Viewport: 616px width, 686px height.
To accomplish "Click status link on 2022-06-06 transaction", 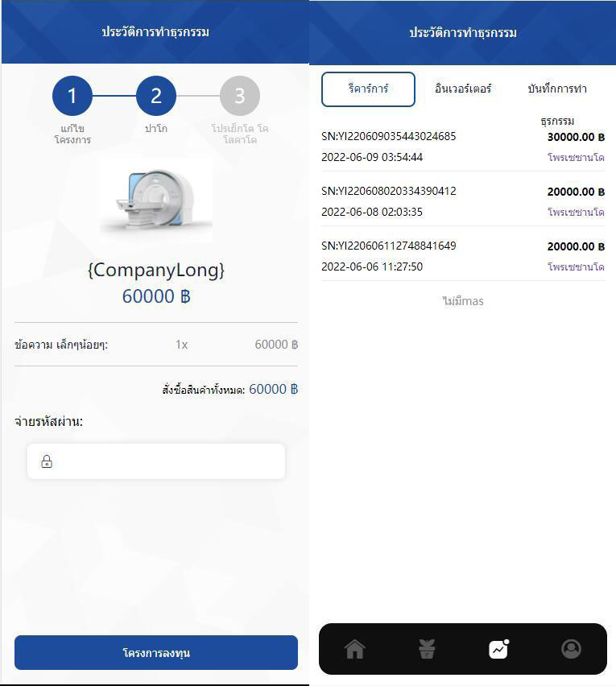I will (x=576, y=267).
